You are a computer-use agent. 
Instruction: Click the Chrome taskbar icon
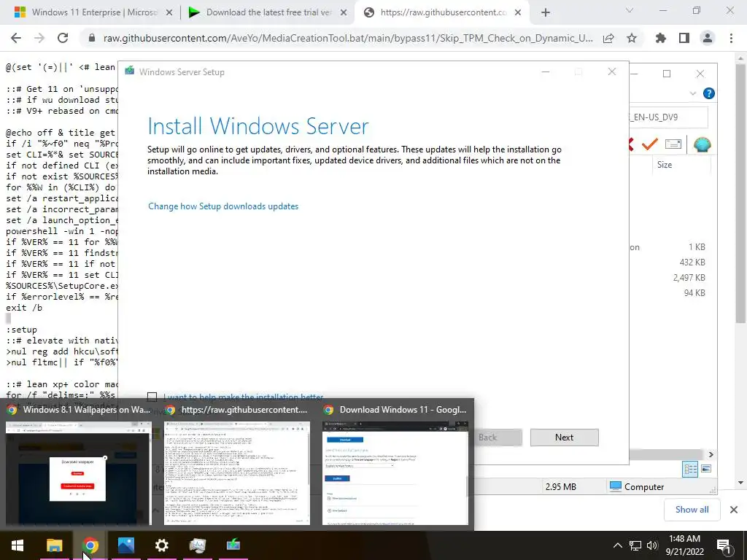(90, 545)
